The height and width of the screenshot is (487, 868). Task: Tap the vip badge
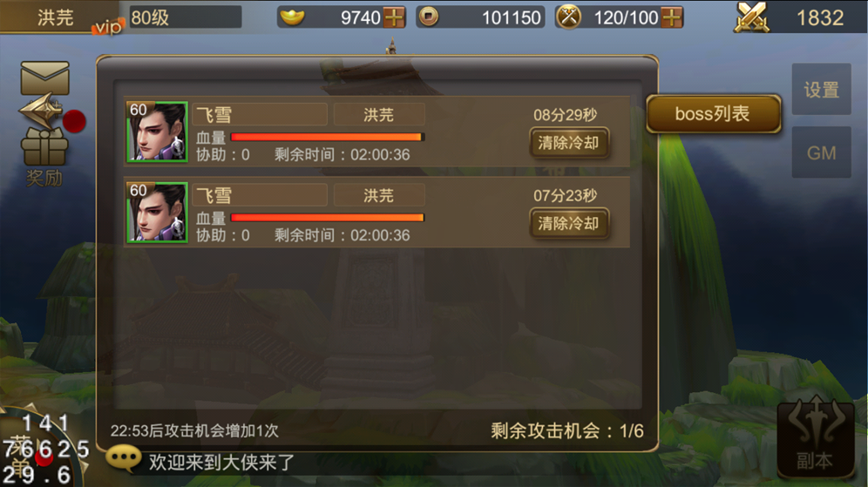108,26
